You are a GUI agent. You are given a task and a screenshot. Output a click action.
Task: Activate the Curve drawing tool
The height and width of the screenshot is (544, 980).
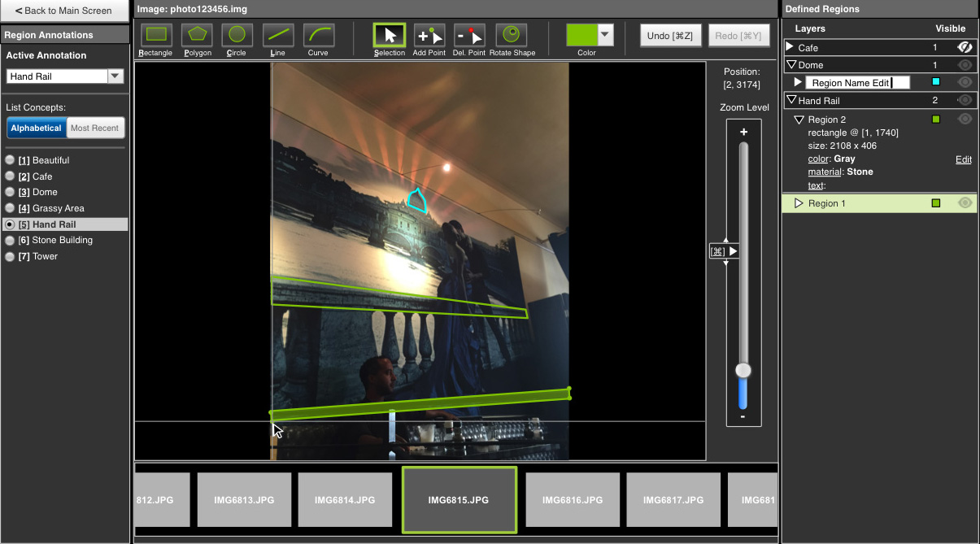pyautogui.click(x=318, y=35)
